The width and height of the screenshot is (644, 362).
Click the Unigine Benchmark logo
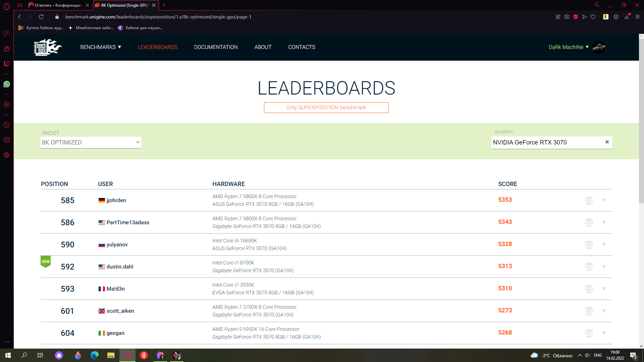pyautogui.click(x=48, y=47)
